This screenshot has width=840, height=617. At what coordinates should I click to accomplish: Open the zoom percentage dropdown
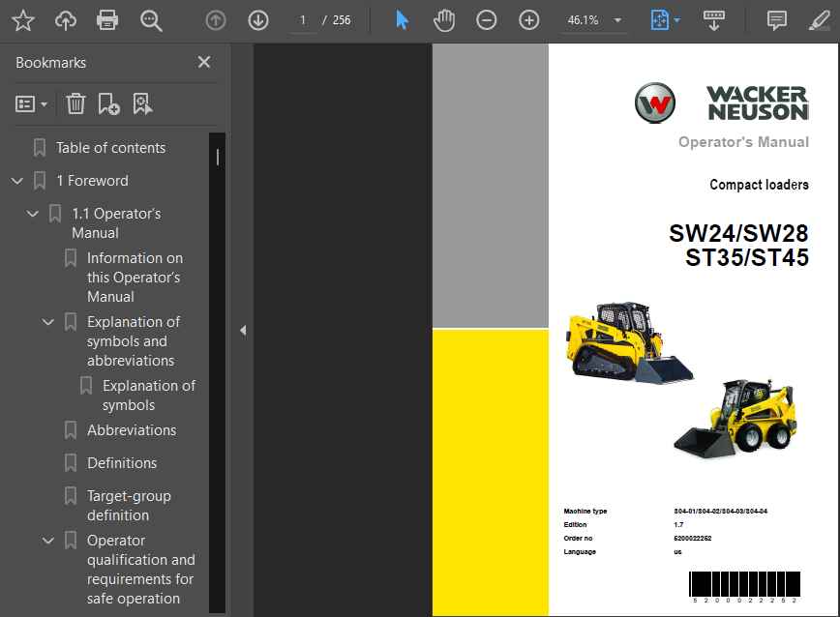[x=617, y=19]
